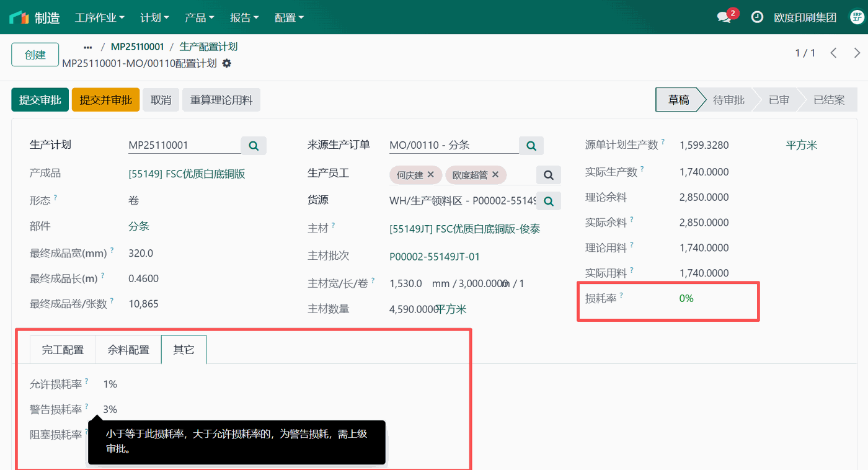Switch to the 完工配置 tab
Screen dimensions: 868x470
coord(63,349)
